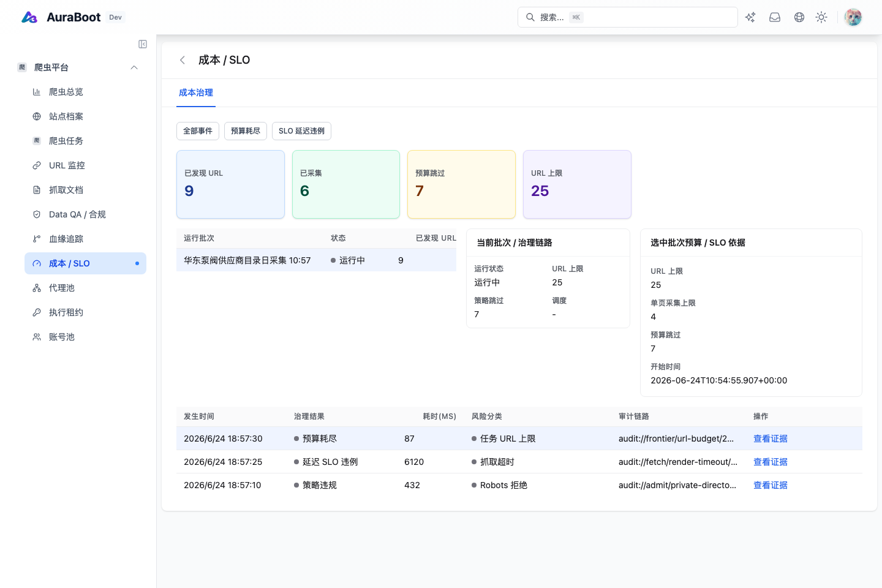Open the user avatar menu
Image resolution: width=882 pixels, height=588 pixels.
pos(853,17)
